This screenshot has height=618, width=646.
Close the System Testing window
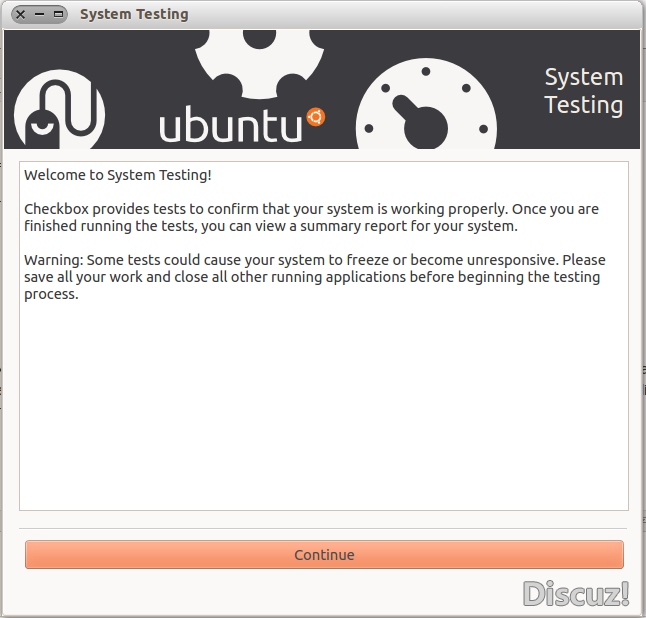(x=21, y=14)
